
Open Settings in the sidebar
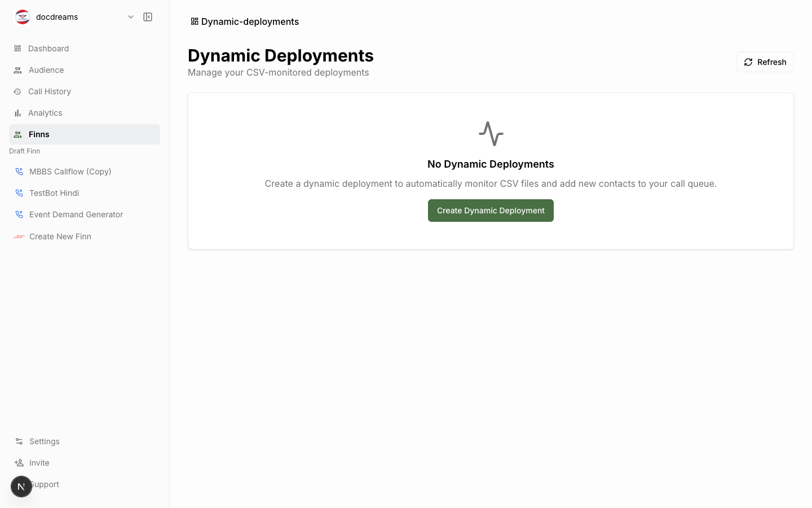pyautogui.click(x=85, y=441)
